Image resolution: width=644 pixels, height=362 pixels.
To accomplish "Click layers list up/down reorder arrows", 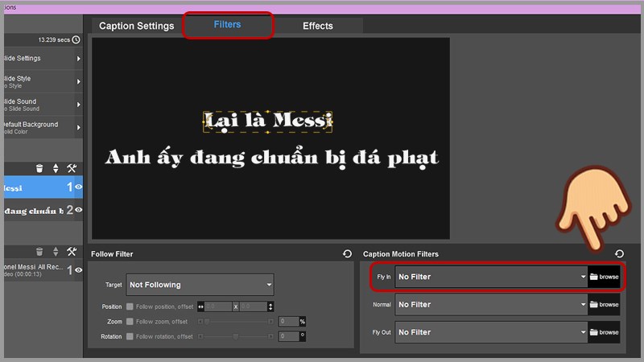I will pos(56,252).
